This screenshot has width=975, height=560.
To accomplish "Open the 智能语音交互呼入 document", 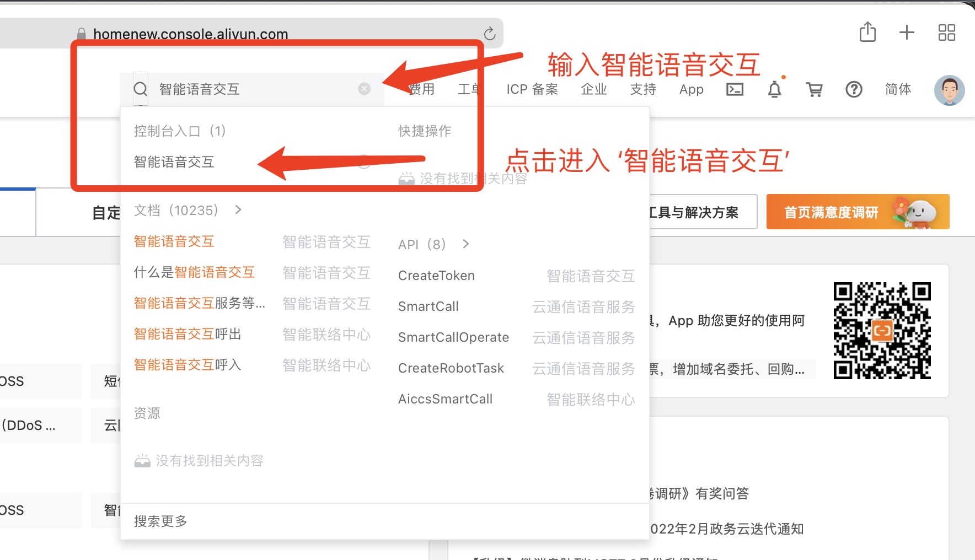I will (187, 365).
